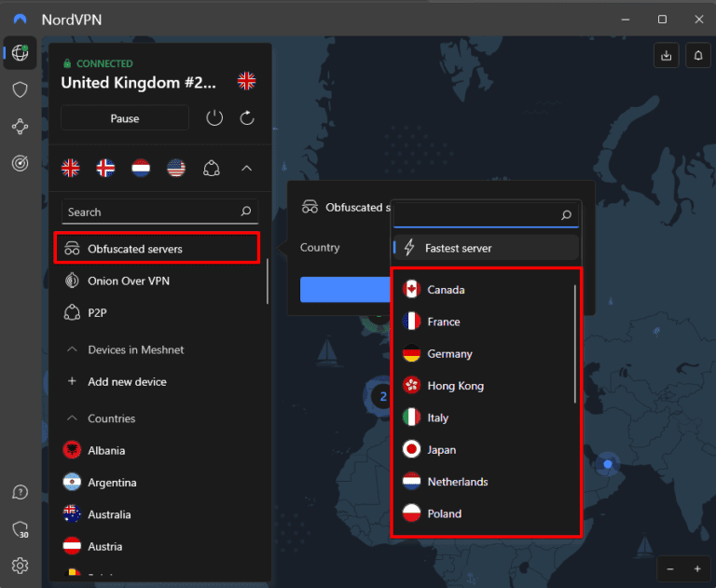Click Add new device
Viewport: 716px width, 588px height.
[x=127, y=381]
